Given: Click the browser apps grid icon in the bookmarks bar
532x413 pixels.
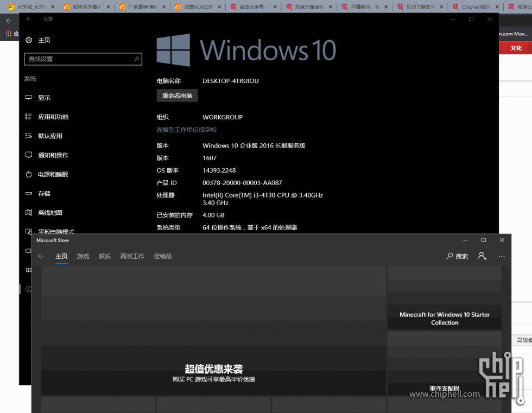Looking at the screenshot, I should [9, 34].
